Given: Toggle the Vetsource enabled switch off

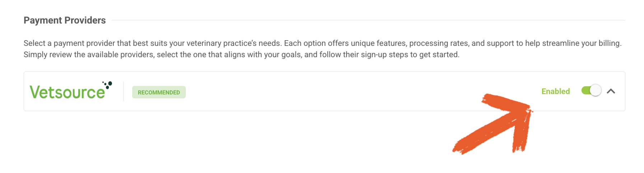Looking at the screenshot, I should click(x=591, y=90).
